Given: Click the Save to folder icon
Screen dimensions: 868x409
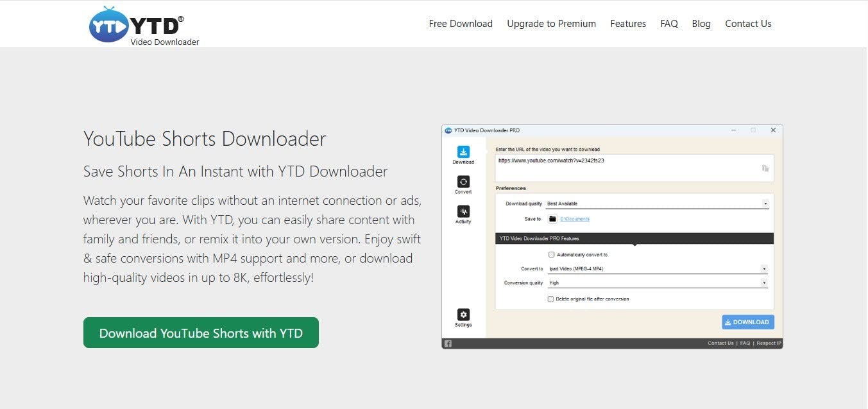Looking at the screenshot, I should (x=552, y=219).
